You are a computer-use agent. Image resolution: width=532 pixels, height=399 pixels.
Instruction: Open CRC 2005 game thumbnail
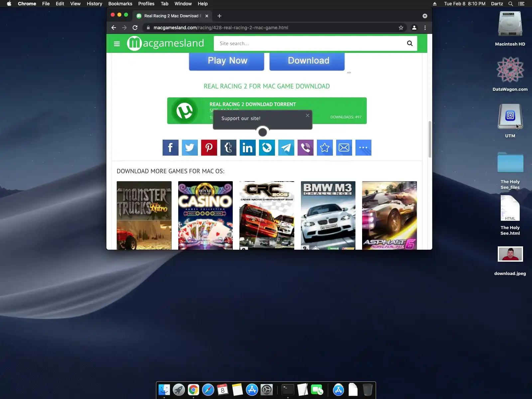point(267,215)
